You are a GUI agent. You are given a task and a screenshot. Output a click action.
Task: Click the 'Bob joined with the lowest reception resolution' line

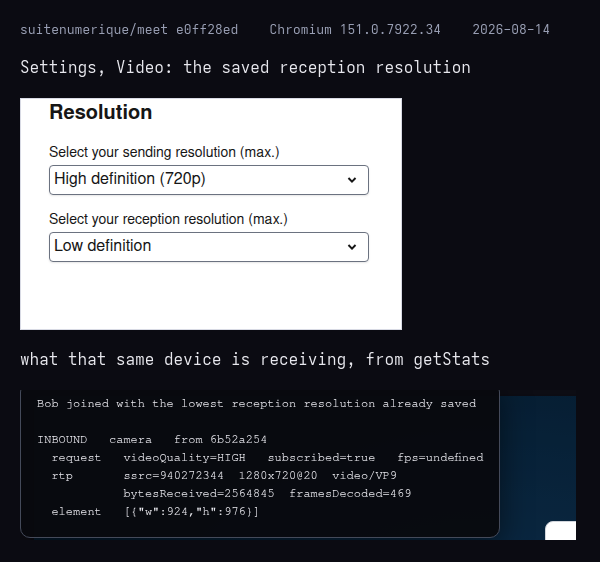click(256, 404)
